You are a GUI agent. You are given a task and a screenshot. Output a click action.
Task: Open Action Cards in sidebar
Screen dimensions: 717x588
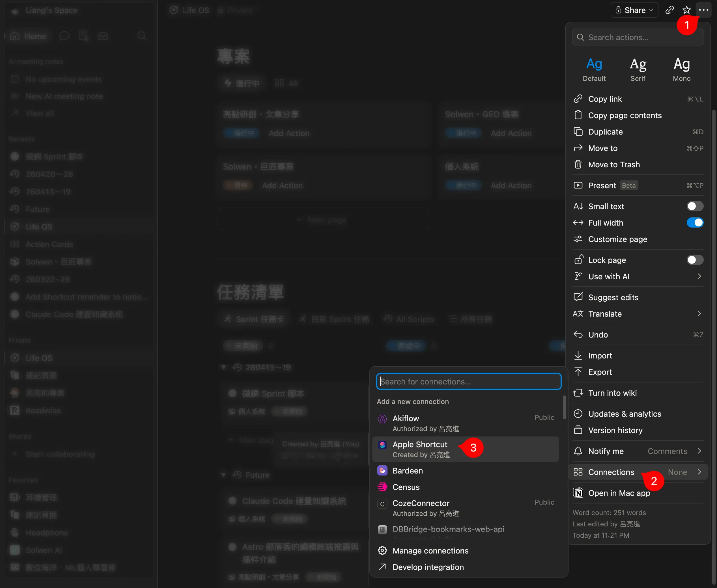pos(79,244)
